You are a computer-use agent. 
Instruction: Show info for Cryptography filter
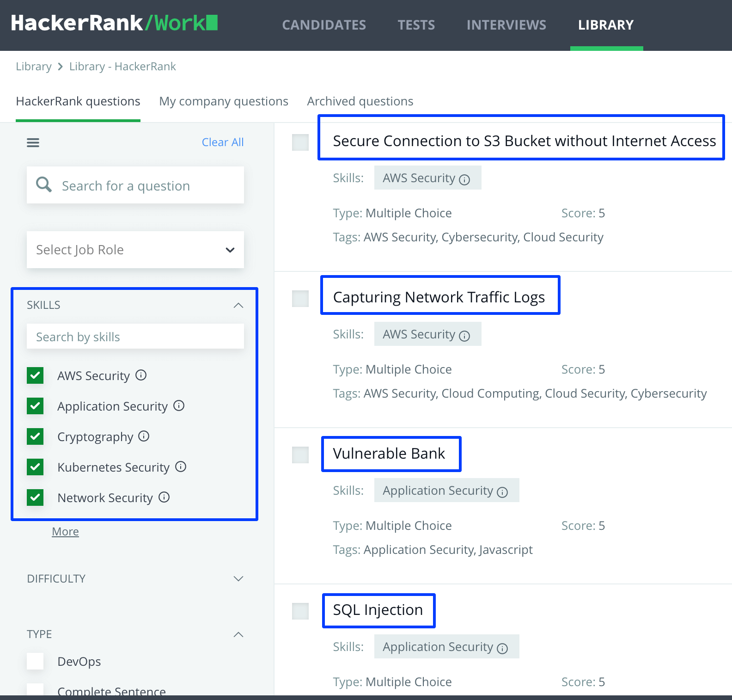pos(144,436)
